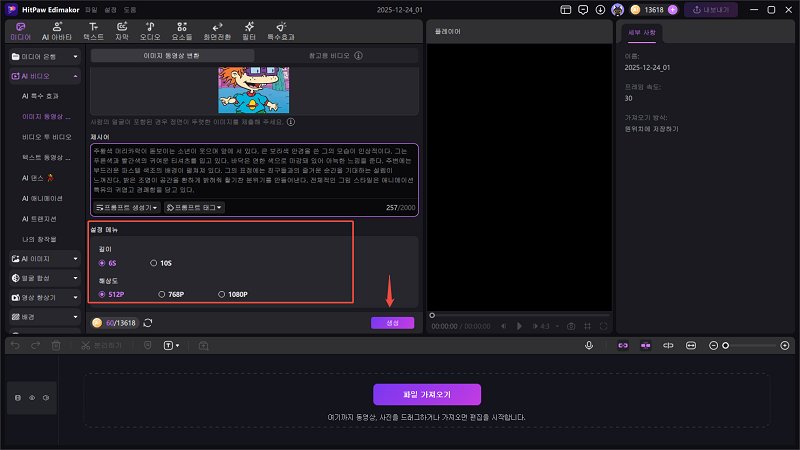Image resolution: width=800 pixels, height=450 pixels.
Task: Toggle the purple magnetic snap timeline button
Action: [645, 345]
